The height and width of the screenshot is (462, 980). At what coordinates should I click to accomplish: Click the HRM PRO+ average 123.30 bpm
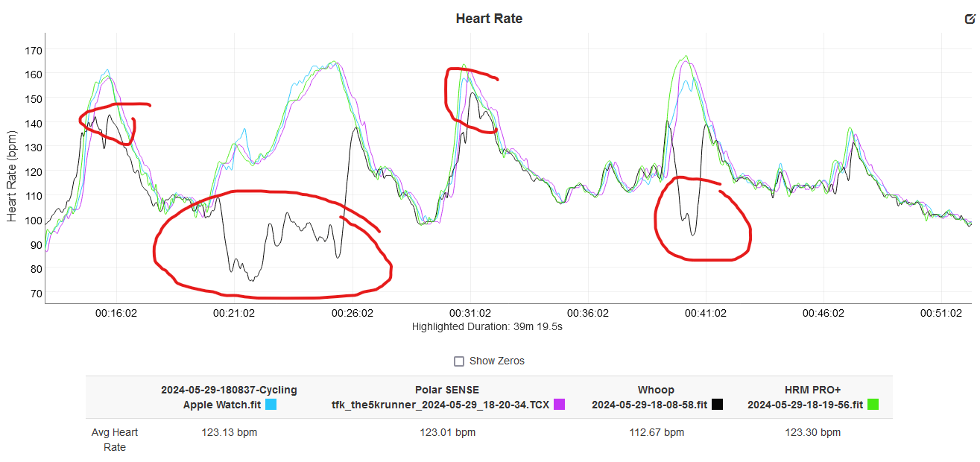point(812,432)
